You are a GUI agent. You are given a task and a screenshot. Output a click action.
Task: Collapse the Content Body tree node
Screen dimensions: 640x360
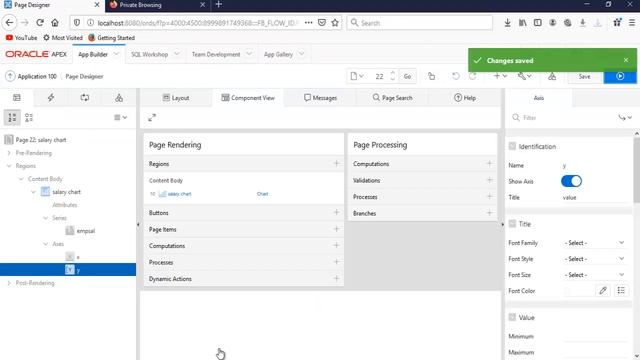pyautogui.click(x=21, y=179)
